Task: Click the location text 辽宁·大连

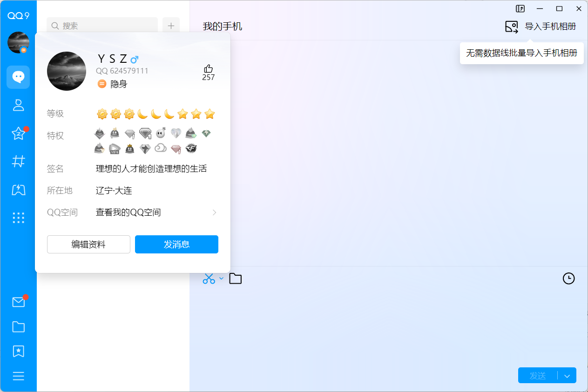Action: tap(114, 191)
